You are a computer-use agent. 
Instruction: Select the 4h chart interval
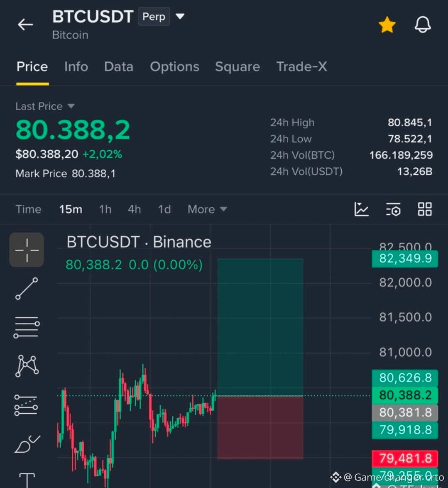(135, 209)
